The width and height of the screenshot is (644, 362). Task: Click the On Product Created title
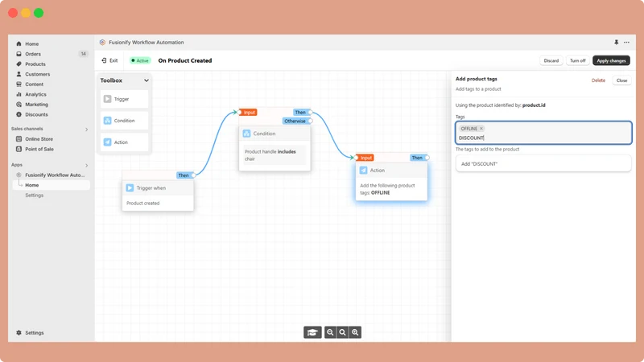185,60
